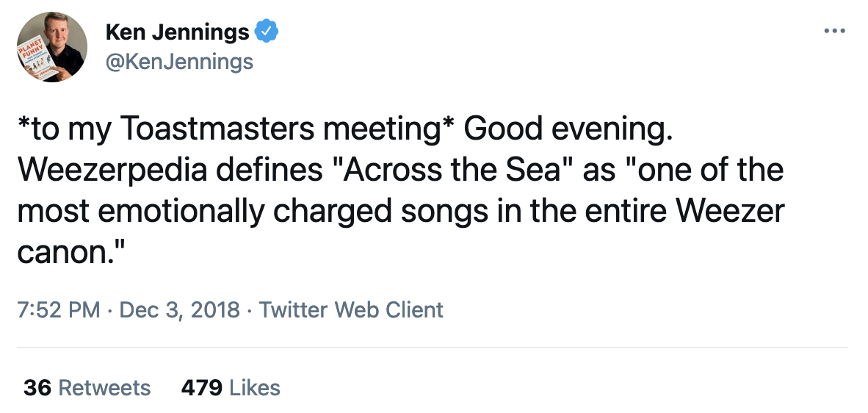Click the retweet count number 36
868x413 pixels.
click(x=37, y=387)
